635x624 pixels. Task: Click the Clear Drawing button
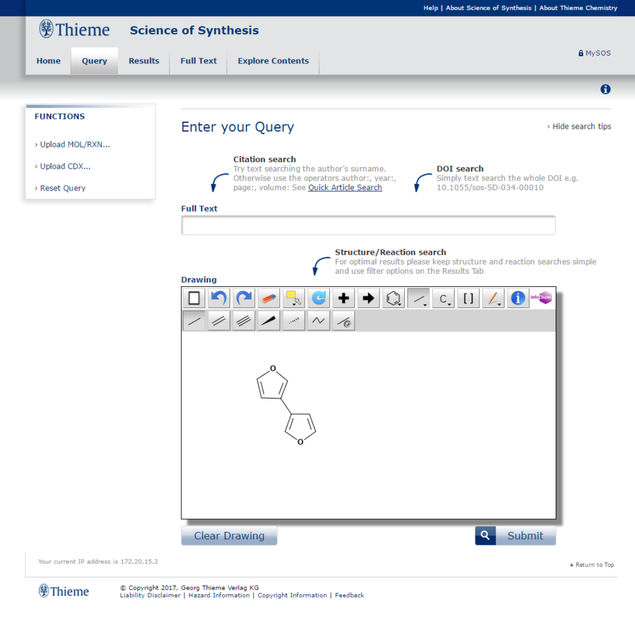229,535
